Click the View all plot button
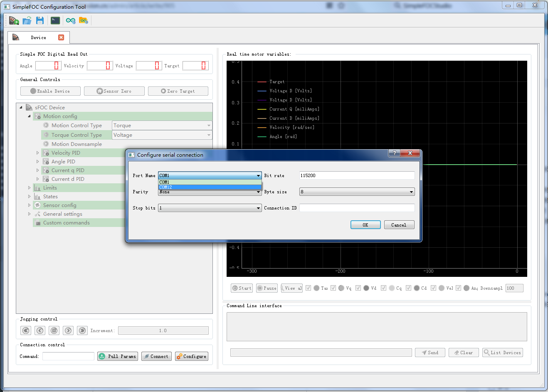The height and width of the screenshot is (392, 548). tap(292, 288)
